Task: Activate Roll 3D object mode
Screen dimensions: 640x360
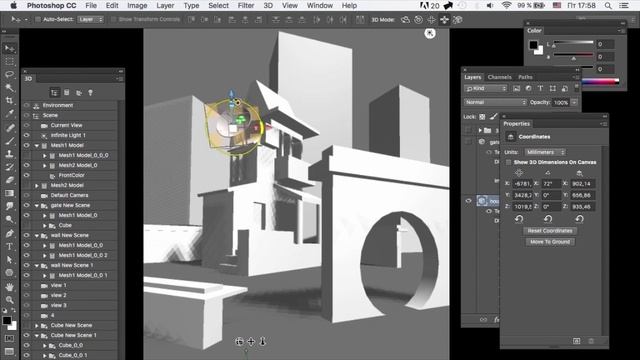Action: pos(418,20)
